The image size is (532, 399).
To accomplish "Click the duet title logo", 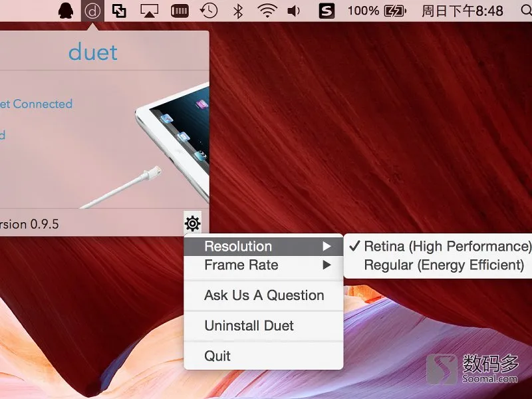I will pyautogui.click(x=93, y=52).
